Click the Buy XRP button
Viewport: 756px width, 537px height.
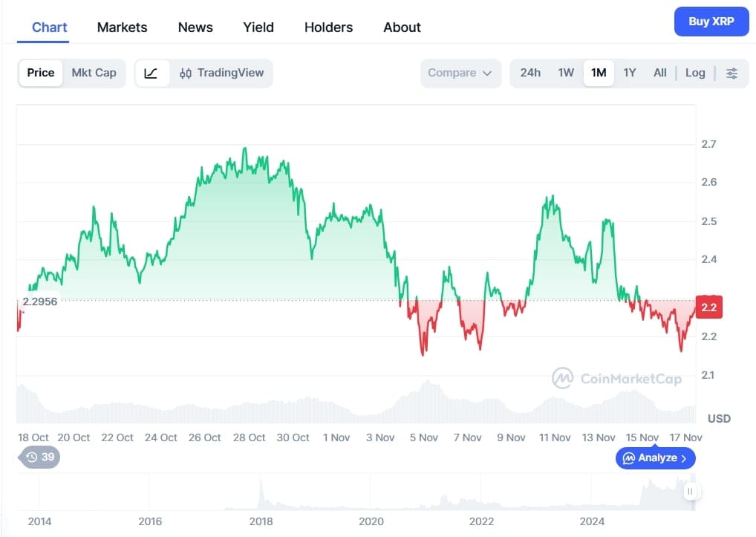(x=711, y=22)
